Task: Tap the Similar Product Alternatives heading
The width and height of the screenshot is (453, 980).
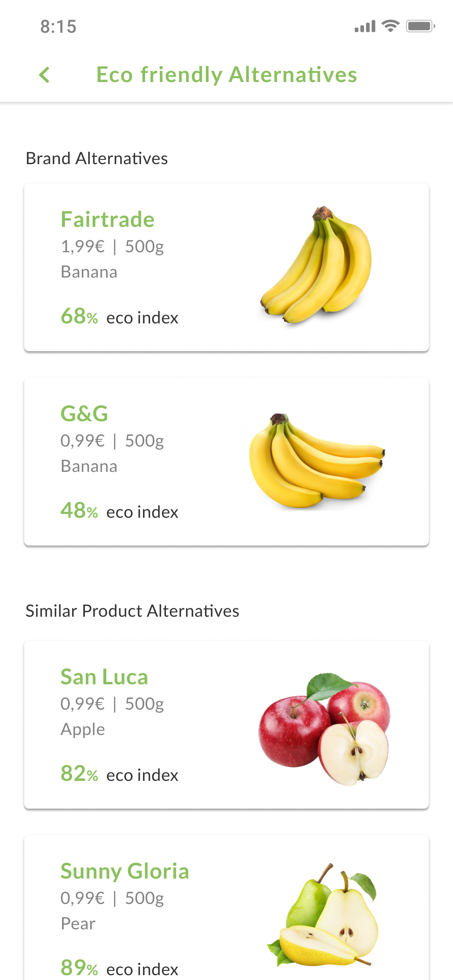Action: coord(132,611)
